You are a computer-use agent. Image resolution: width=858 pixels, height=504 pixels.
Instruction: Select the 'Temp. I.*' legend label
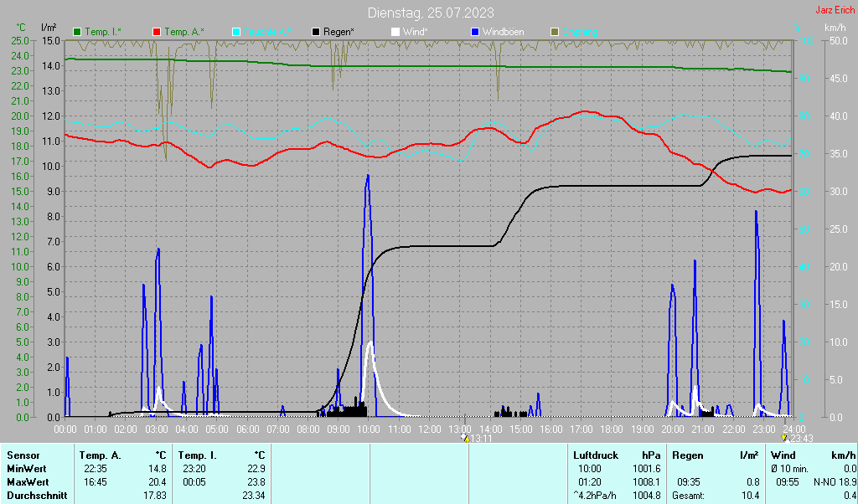click(x=103, y=33)
